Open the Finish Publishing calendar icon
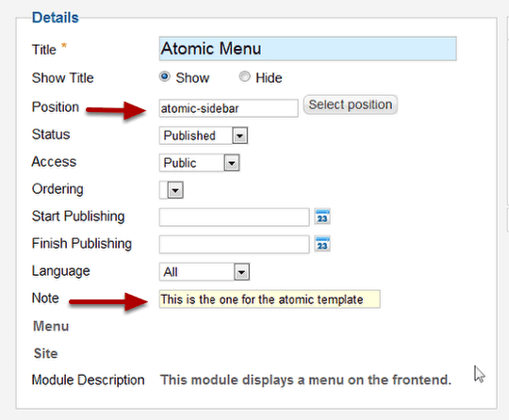This screenshot has height=420, width=509. [x=322, y=244]
